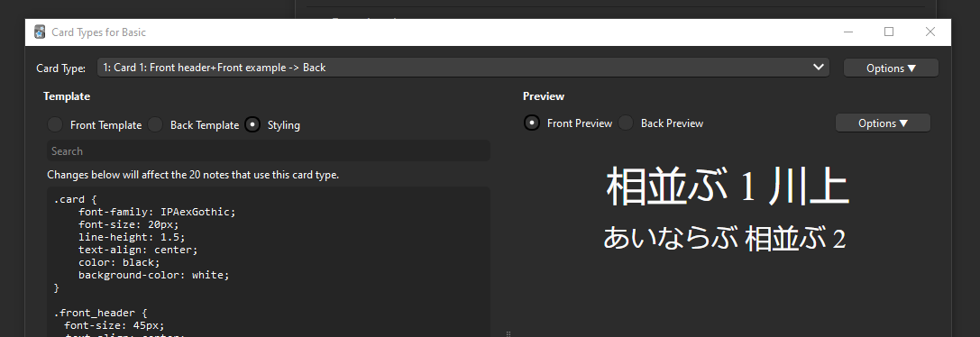Click the text-align: center line

coord(138,250)
